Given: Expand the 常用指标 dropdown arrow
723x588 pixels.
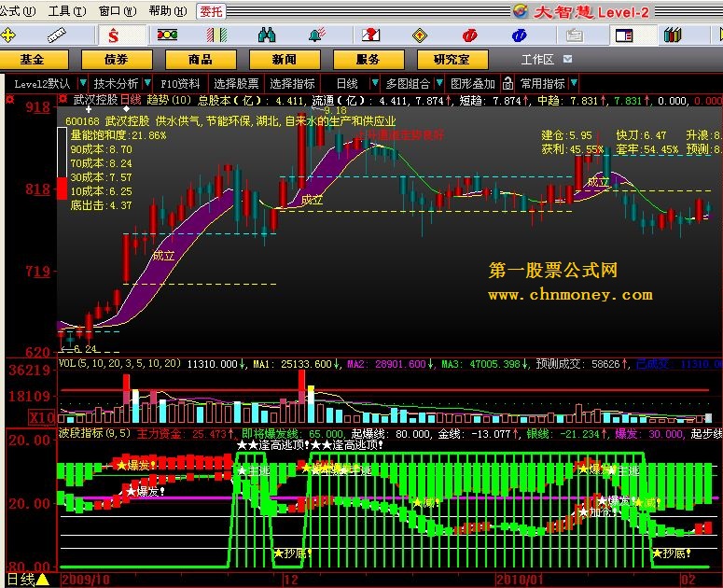Looking at the screenshot, I should click(574, 83).
